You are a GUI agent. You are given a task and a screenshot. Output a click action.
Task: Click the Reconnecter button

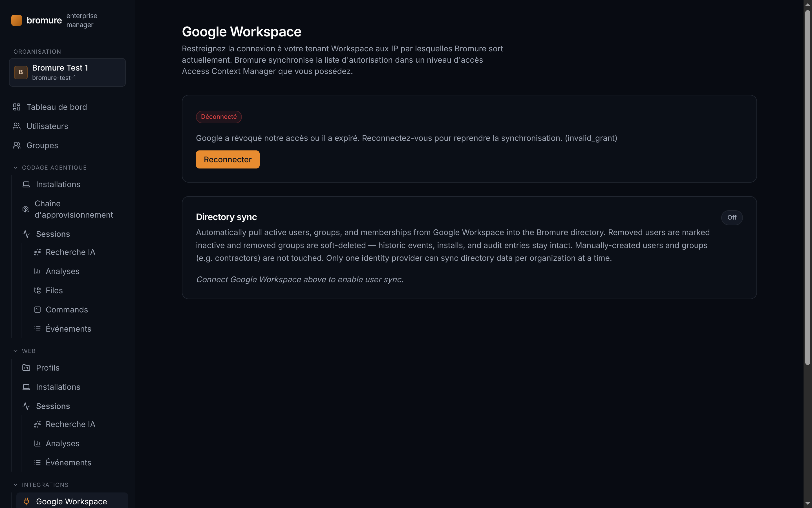228,159
